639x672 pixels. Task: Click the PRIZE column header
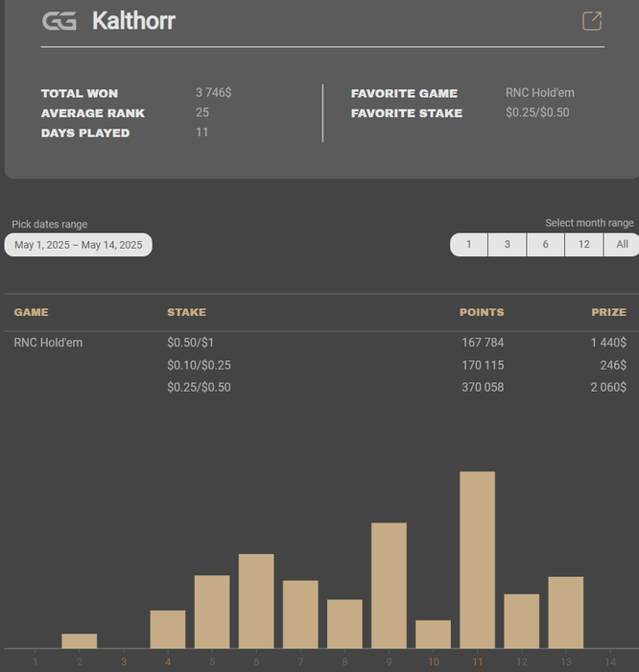click(x=608, y=312)
